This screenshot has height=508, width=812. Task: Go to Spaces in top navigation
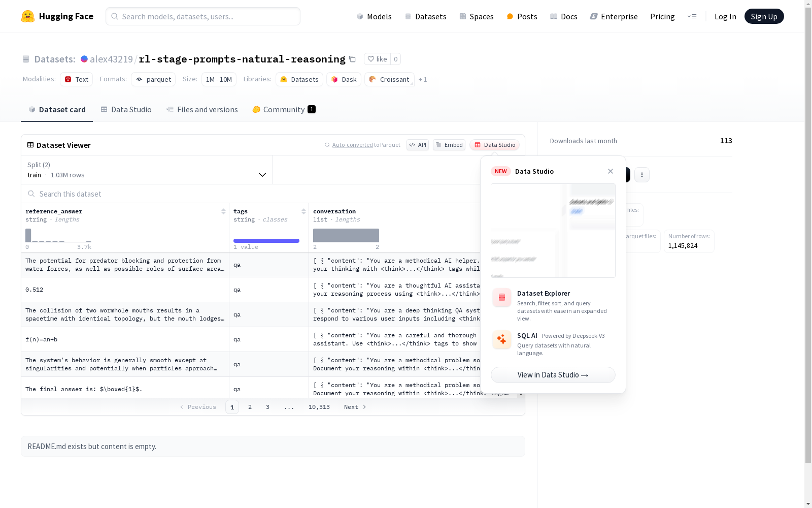[477, 16]
